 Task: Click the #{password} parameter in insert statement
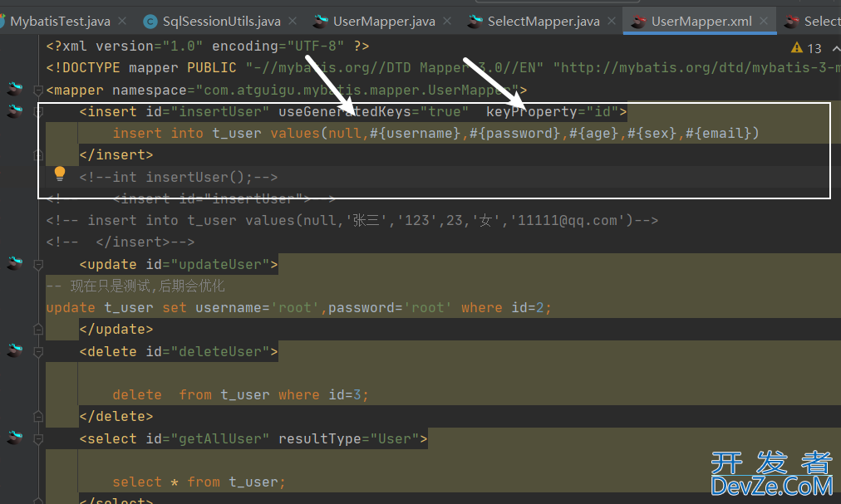515,133
